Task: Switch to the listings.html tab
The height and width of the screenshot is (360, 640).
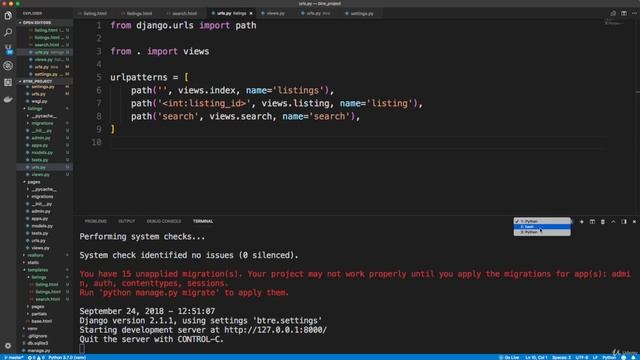Action: point(139,13)
